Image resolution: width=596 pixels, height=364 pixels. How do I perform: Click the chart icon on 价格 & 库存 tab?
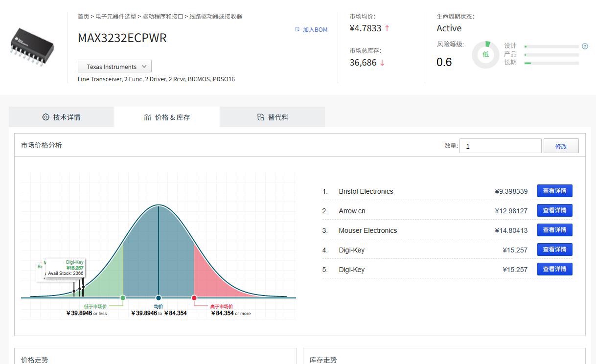coord(147,117)
